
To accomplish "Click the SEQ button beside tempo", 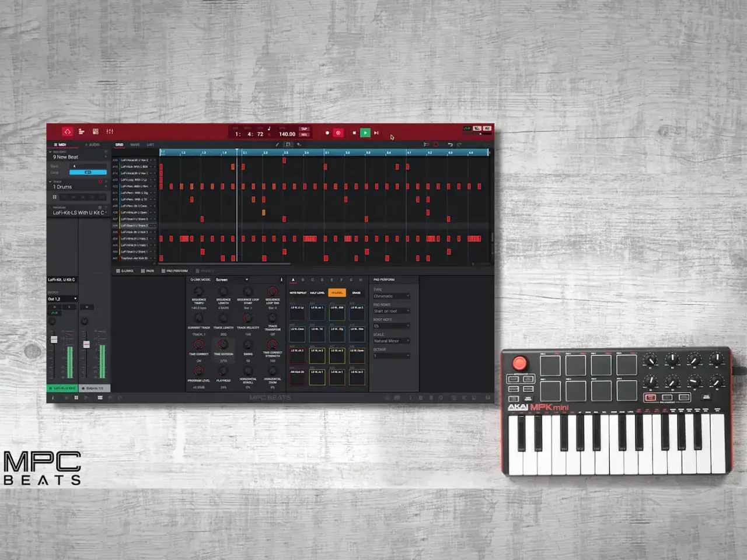I will click(x=303, y=135).
